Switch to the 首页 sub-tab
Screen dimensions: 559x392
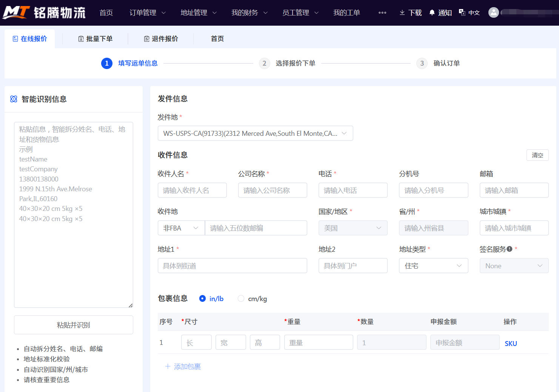[217, 39]
